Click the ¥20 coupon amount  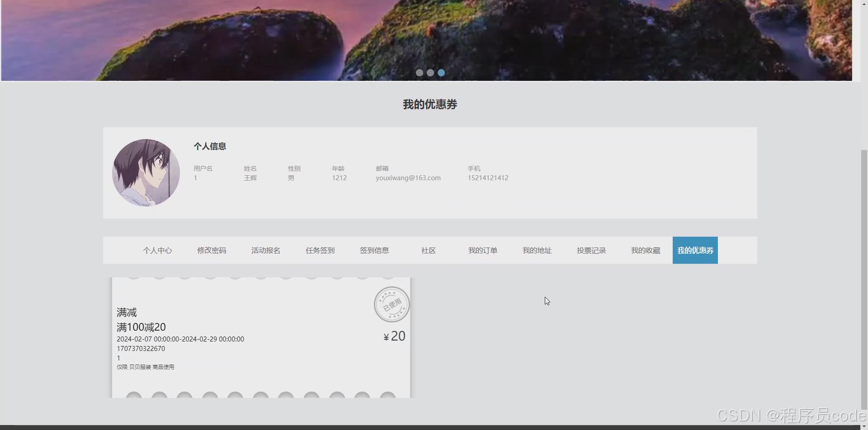[393, 336]
